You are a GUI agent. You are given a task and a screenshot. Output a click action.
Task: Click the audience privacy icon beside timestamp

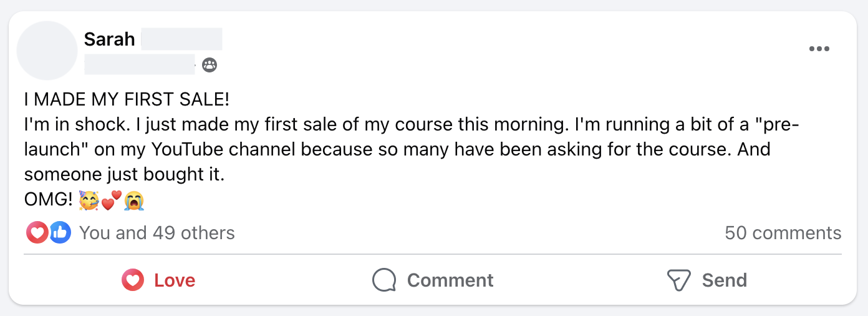tap(210, 64)
